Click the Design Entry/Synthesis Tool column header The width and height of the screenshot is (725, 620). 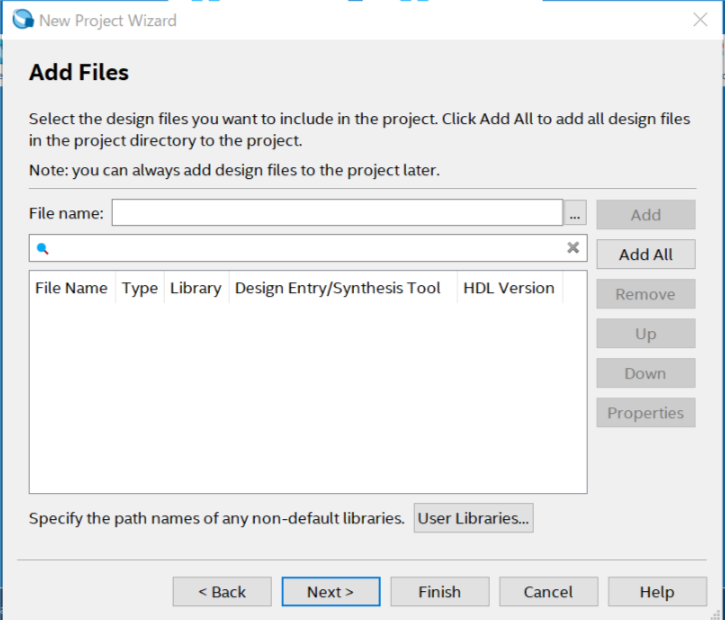[337, 288]
